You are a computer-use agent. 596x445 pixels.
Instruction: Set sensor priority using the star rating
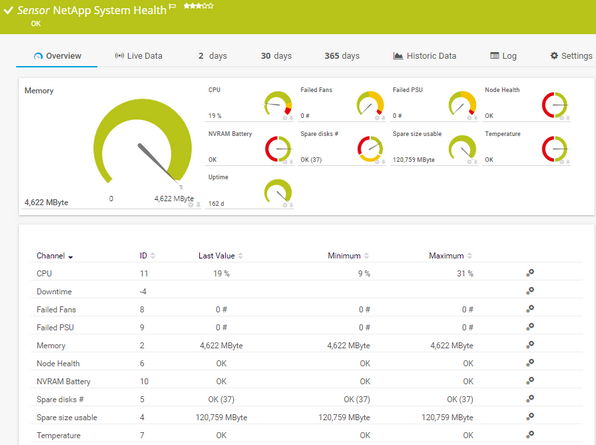coord(198,6)
